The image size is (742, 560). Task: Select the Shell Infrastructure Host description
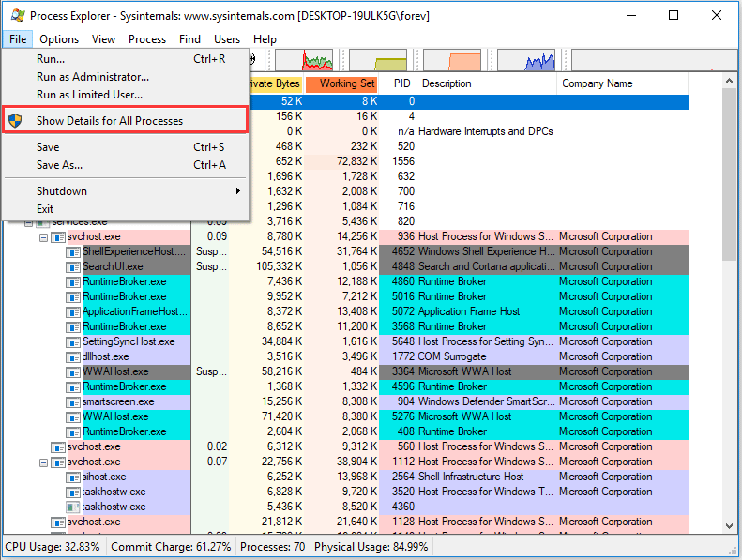click(x=471, y=477)
